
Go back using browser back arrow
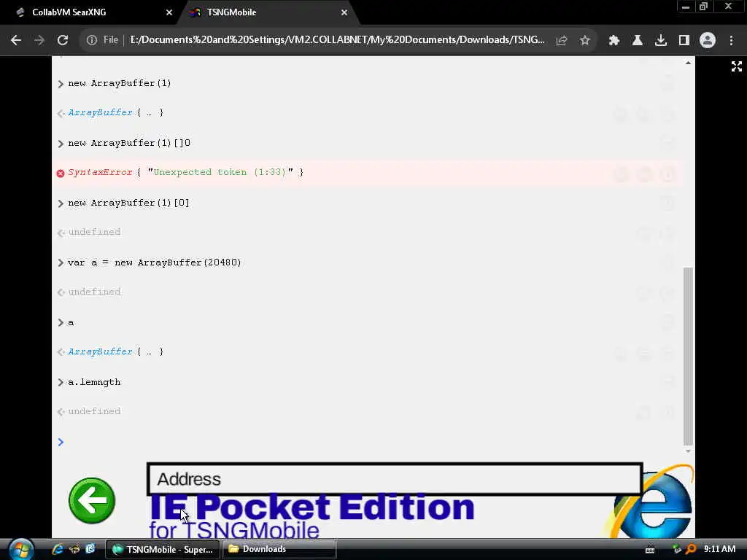click(x=16, y=41)
